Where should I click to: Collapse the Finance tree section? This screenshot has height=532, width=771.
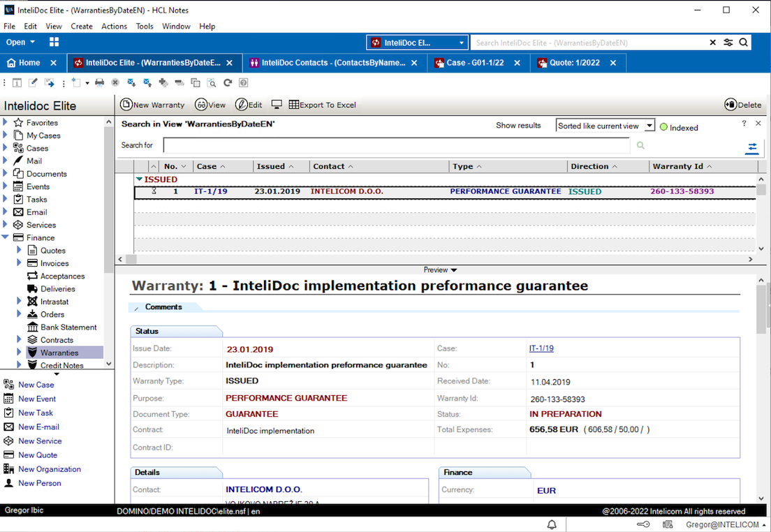[6, 237]
